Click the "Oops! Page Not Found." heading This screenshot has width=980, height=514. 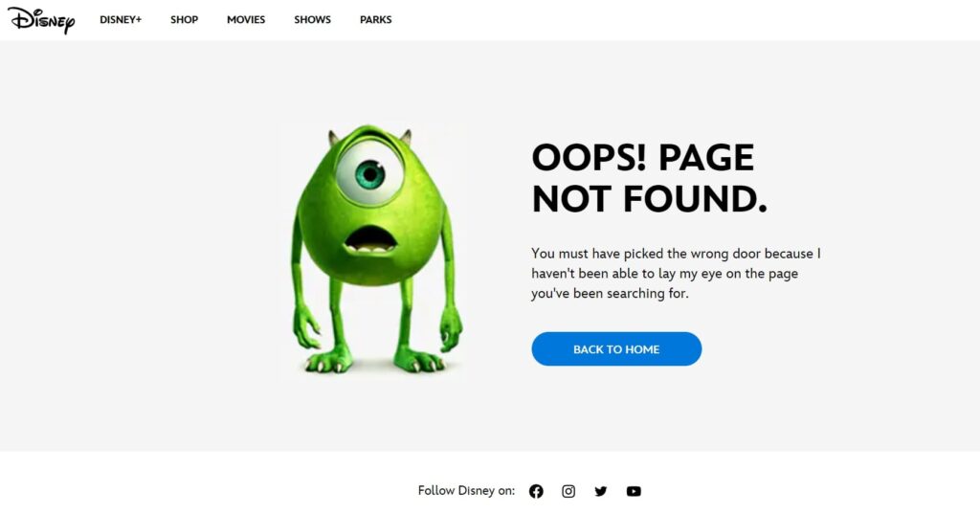(649, 178)
